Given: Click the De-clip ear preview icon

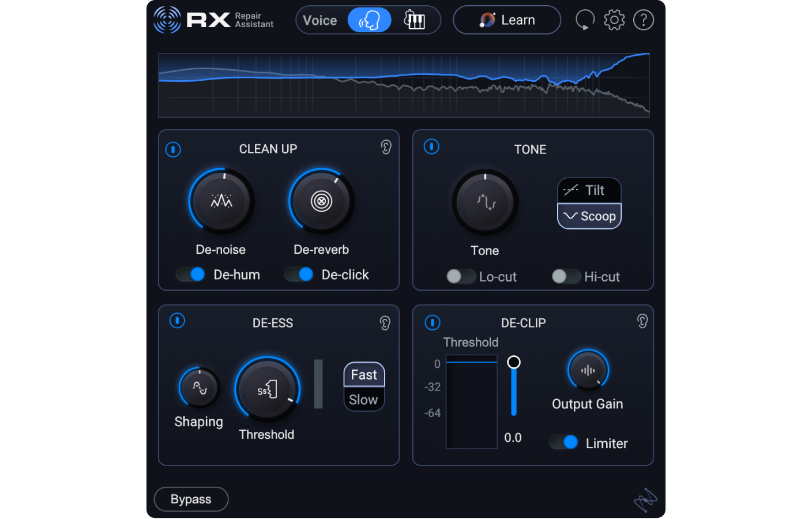Looking at the screenshot, I should [x=642, y=321].
